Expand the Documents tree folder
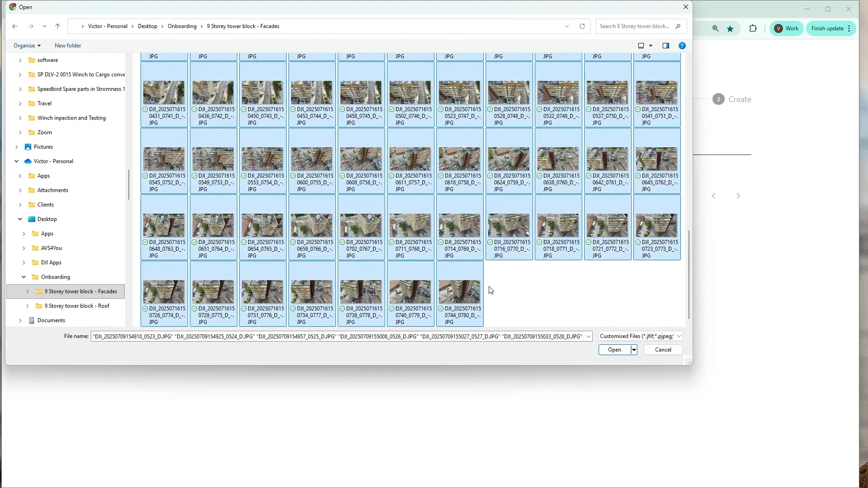The image size is (868, 488). [20, 320]
